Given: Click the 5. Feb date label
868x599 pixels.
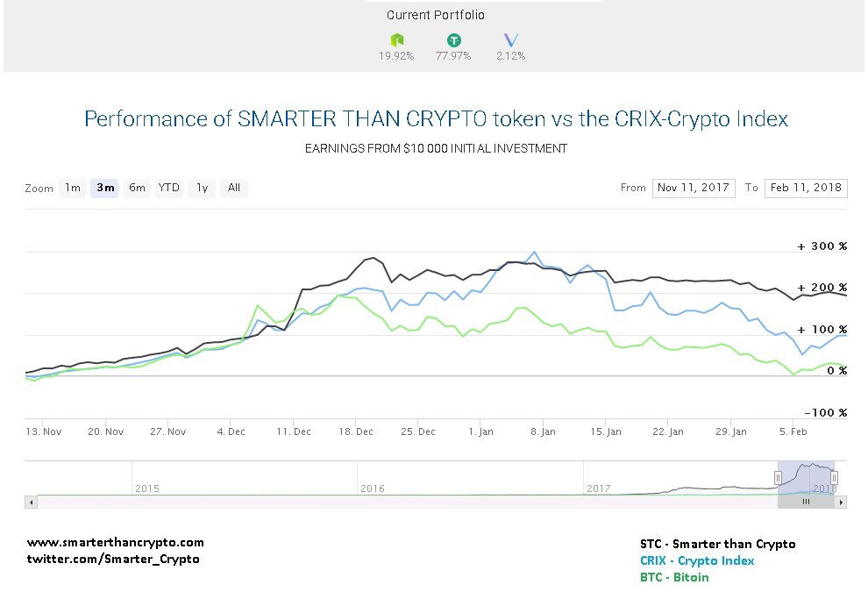Looking at the screenshot, I should pyautogui.click(x=793, y=431).
